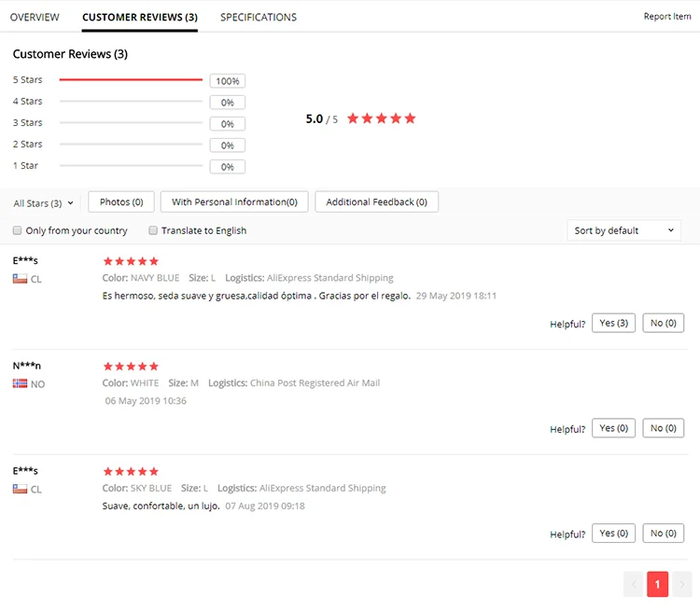The image size is (700, 610).
Task: Go to the next reviews page arrow
Action: point(681,584)
